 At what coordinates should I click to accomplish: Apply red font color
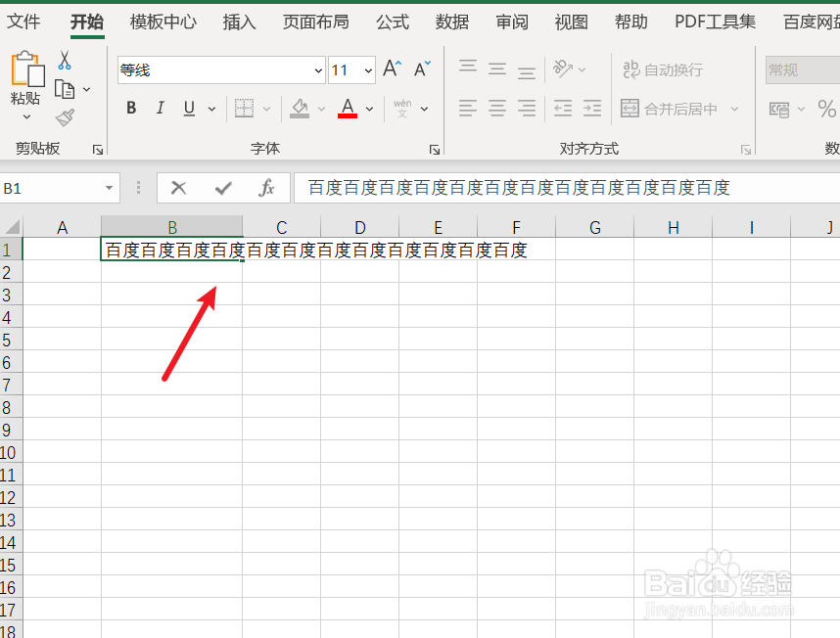coord(348,109)
